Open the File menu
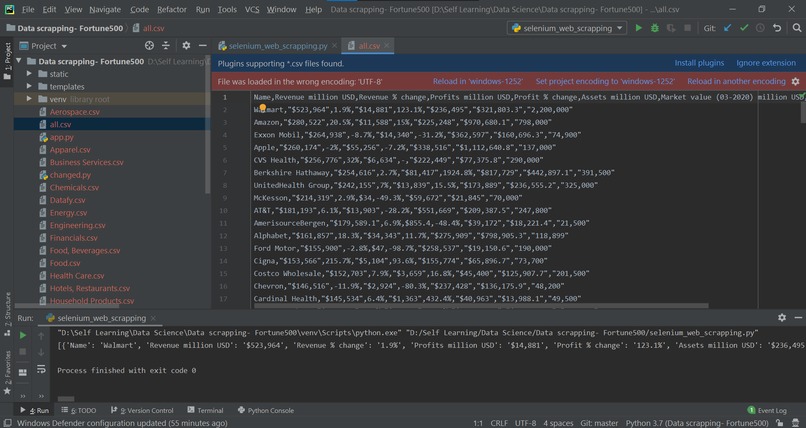This screenshot has height=428, width=806. [x=28, y=9]
